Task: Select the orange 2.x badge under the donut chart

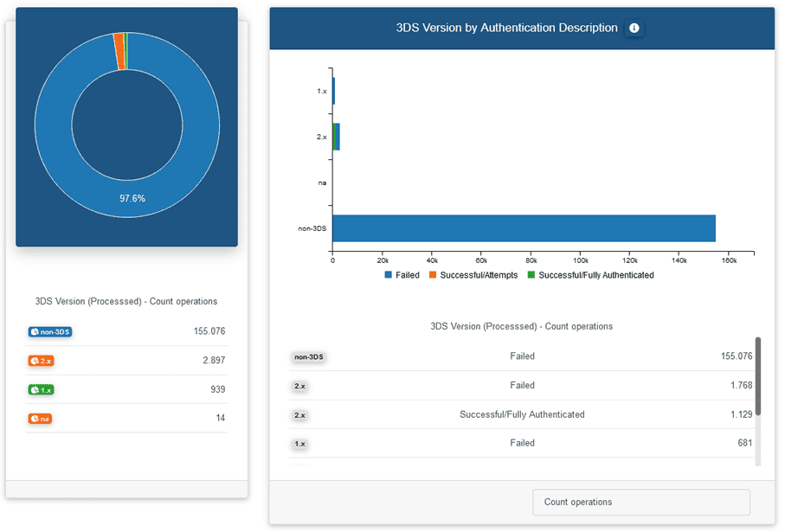Action: [x=42, y=361]
